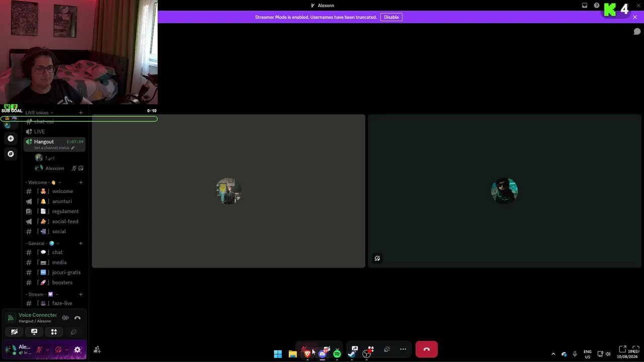Create a channel in Stream category
Viewport: 644px width, 362px height.
click(80, 294)
